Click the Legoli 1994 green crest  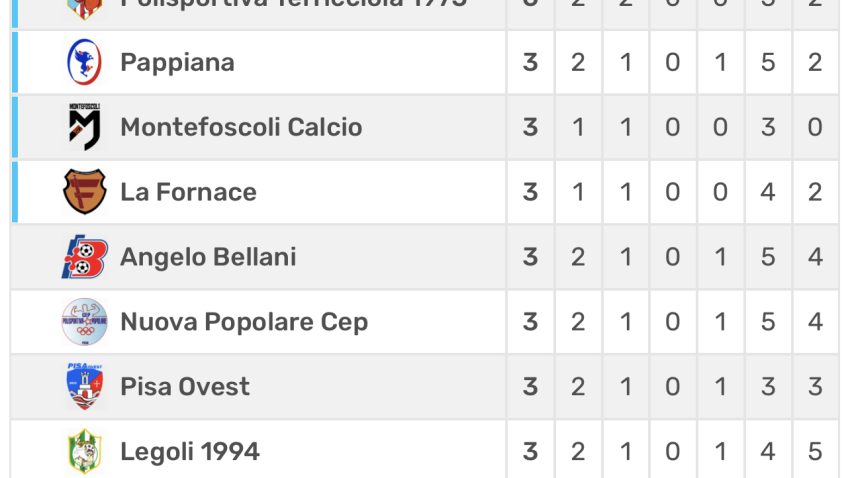tap(85, 451)
